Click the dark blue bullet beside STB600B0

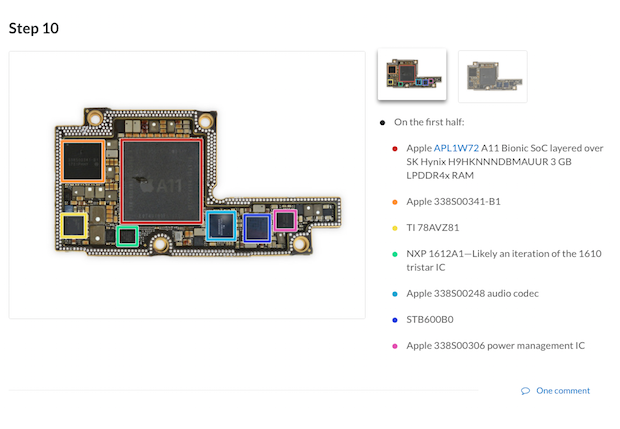[395, 320]
